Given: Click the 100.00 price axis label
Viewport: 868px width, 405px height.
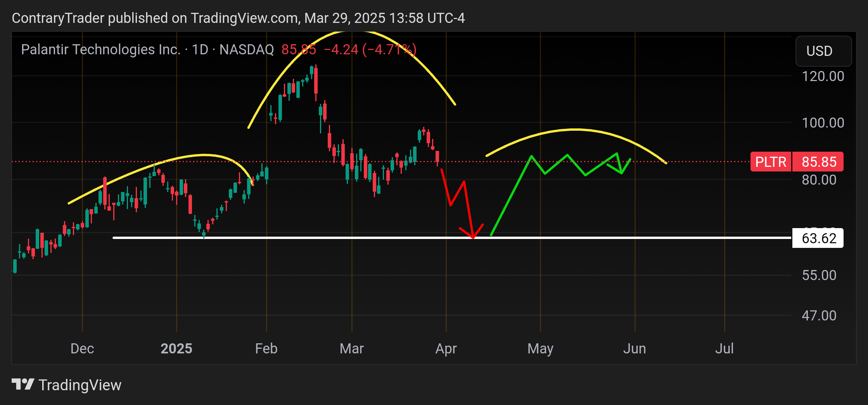Looking at the screenshot, I should [x=823, y=123].
